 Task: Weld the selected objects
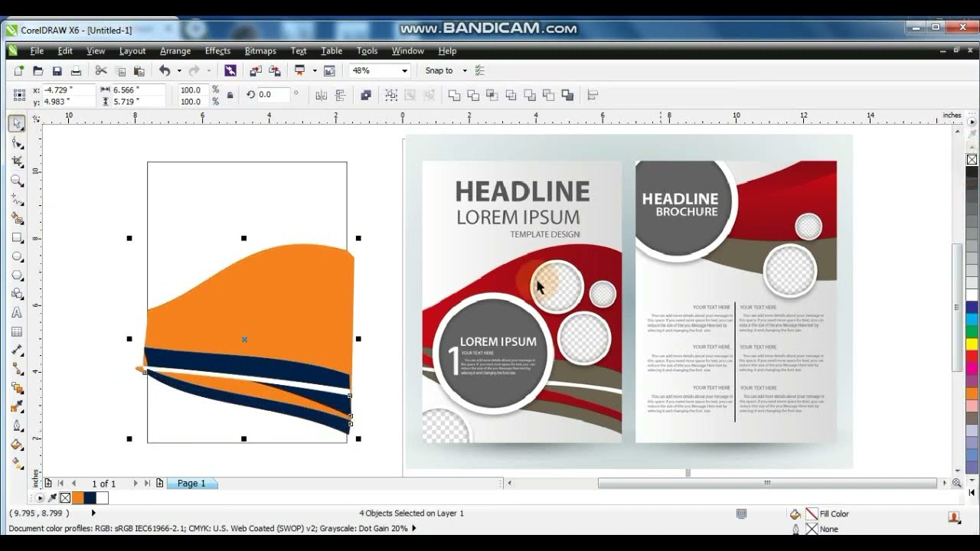pyautogui.click(x=455, y=96)
